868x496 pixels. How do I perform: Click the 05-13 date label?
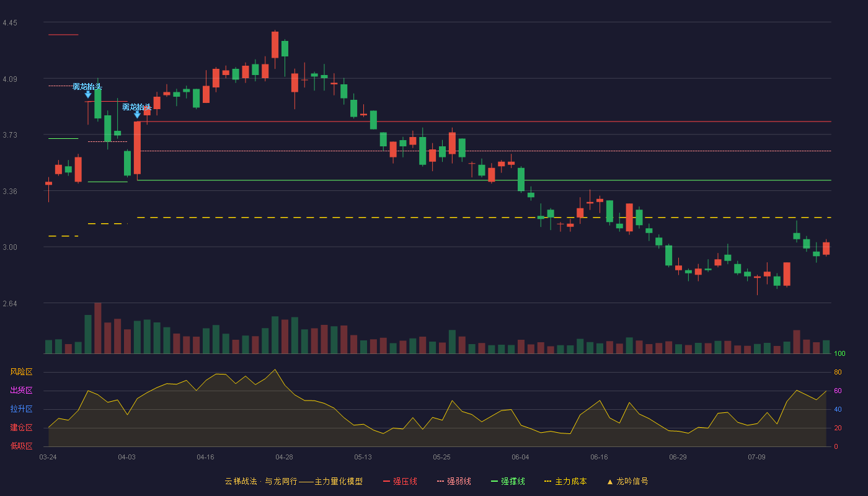[363, 457]
